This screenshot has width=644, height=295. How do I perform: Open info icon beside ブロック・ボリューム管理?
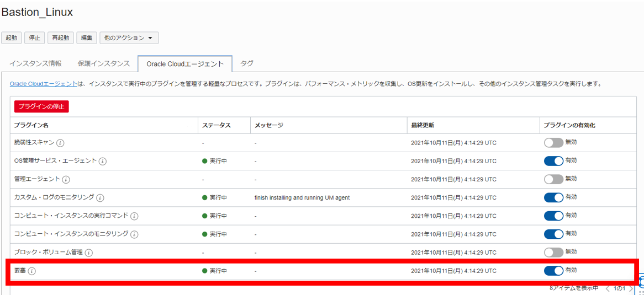tap(89, 253)
